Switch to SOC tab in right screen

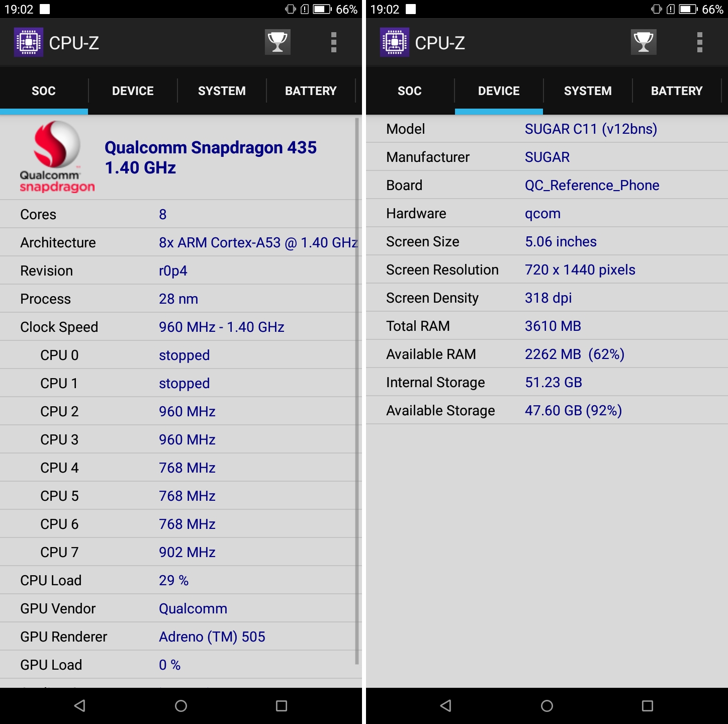(410, 91)
